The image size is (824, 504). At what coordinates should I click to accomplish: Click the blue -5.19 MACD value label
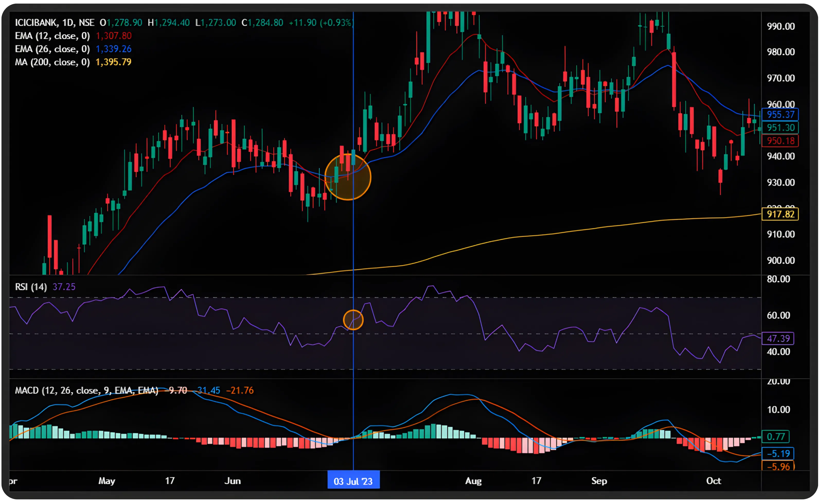tap(778, 454)
